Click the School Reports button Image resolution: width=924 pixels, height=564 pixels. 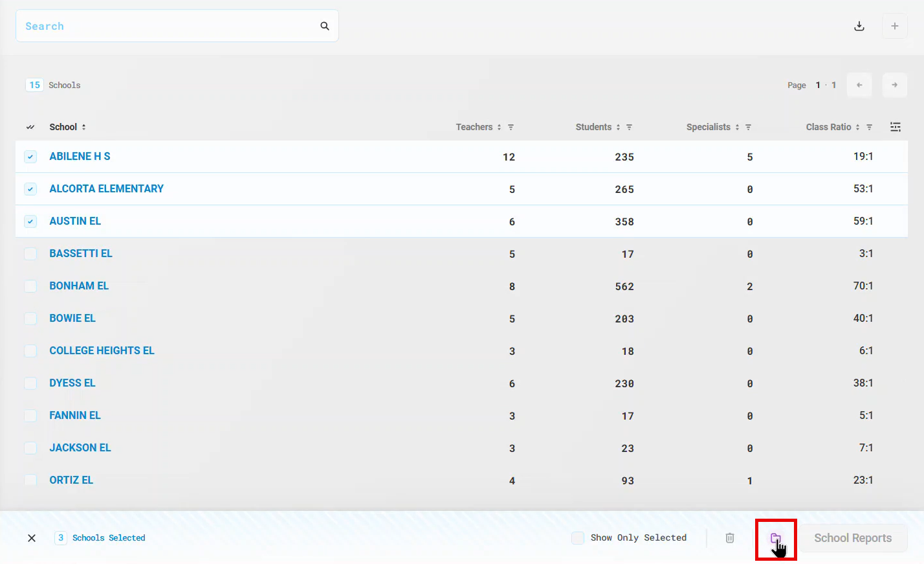[853, 538]
